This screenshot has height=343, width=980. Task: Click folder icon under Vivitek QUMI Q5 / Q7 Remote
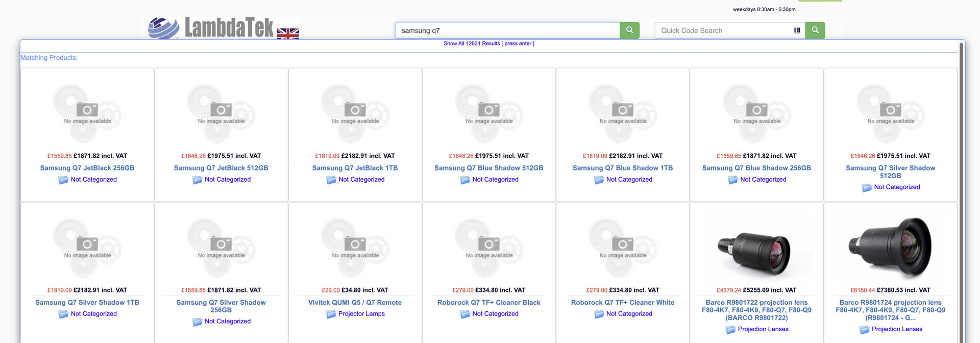click(x=331, y=314)
